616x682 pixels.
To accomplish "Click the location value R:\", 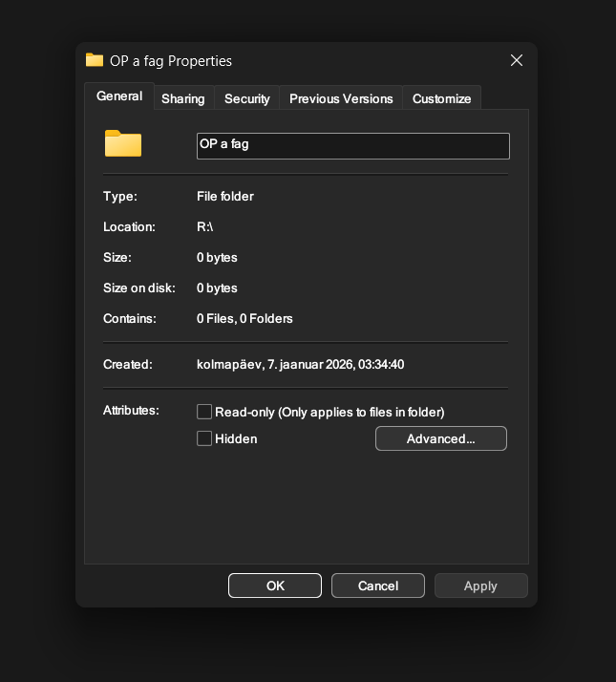I will [x=205, y=226].
